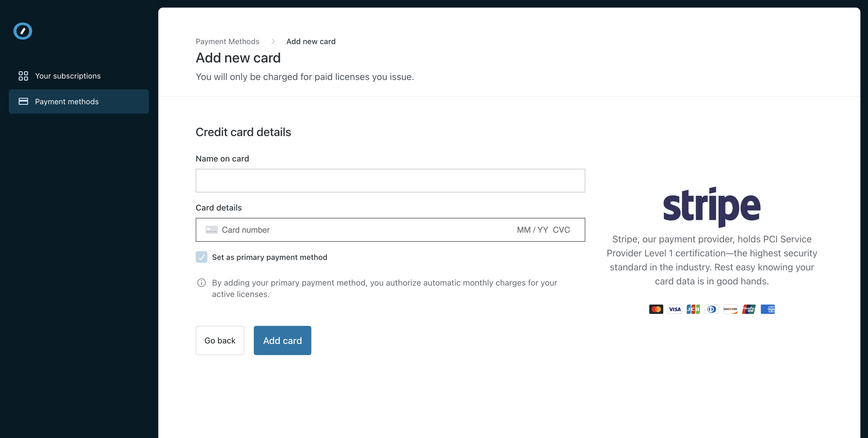The width and height of the screenshot is (868, 438).
Task: Focus the Name on card field
Action: pos(390,180)
